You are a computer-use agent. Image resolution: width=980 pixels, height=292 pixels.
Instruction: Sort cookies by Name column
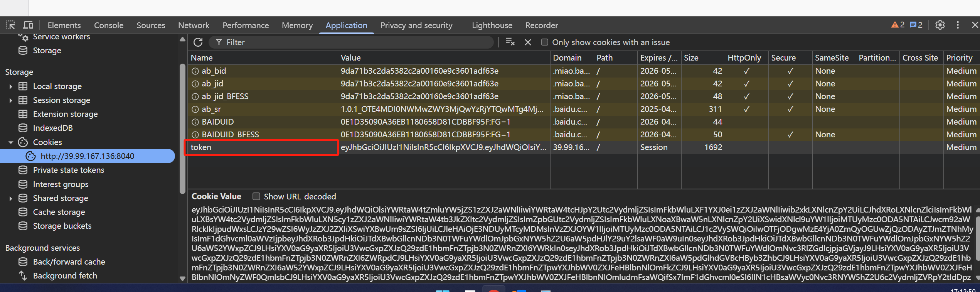coord(263,58)
